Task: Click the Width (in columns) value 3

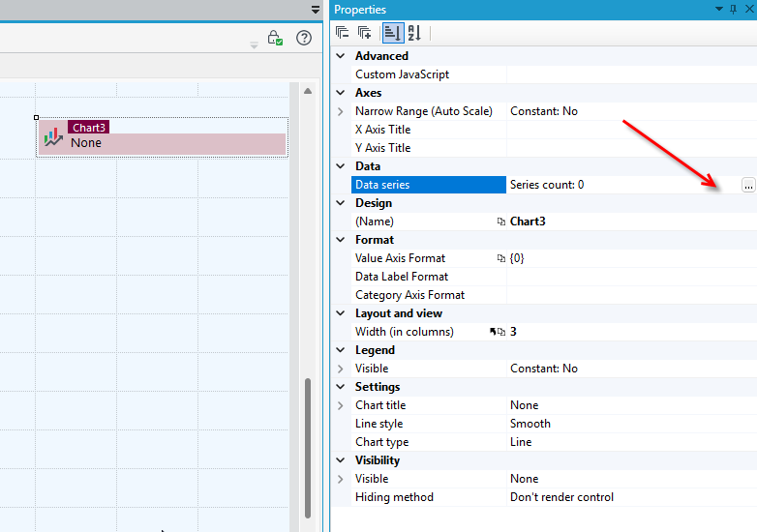Action: pyautogui.click(x=513, y=332)
